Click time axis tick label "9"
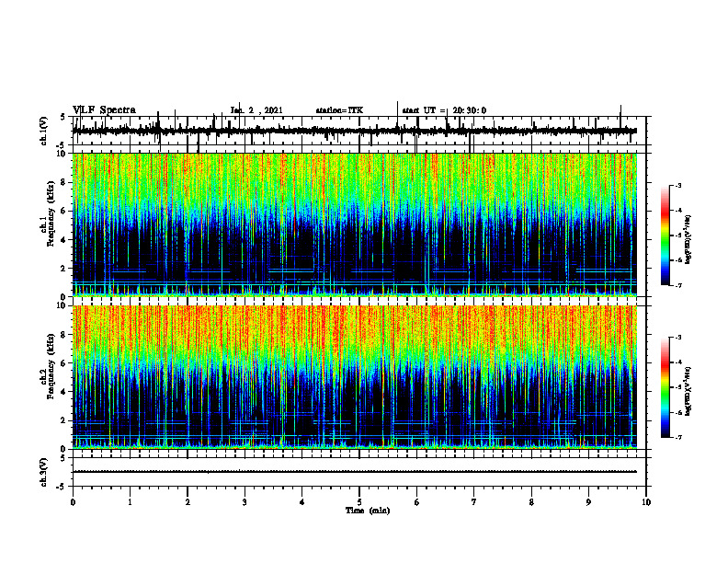The image size is (728, 563). (588, 502)
